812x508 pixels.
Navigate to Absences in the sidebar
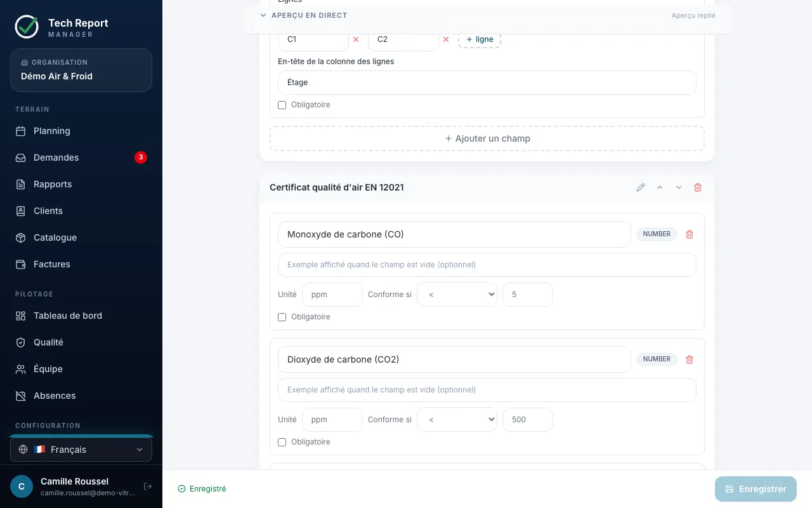81,396
